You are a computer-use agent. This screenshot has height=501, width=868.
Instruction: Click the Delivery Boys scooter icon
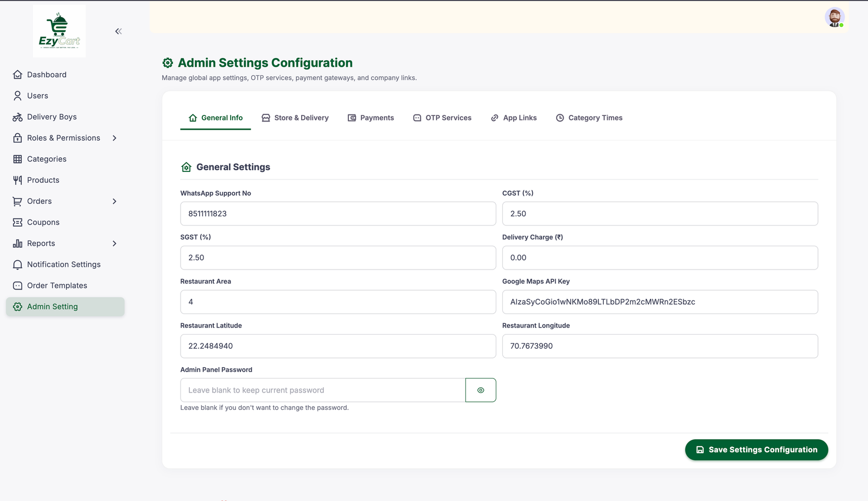coord(17,117)
